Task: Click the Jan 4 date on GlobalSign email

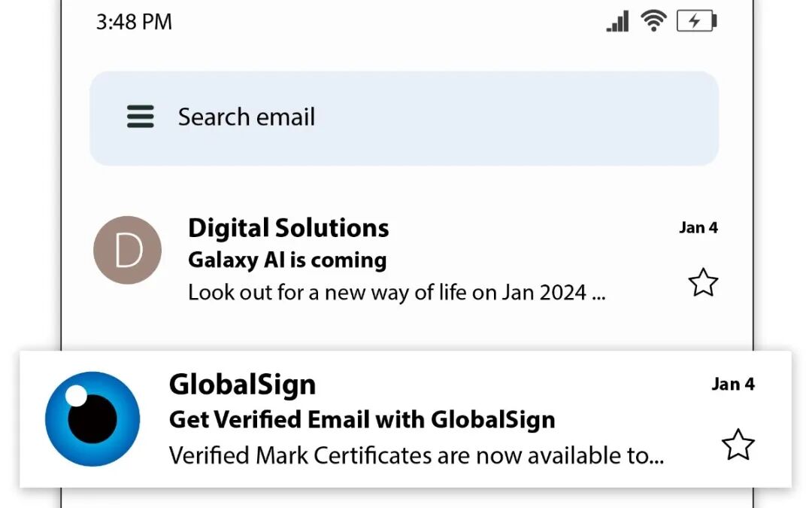Action: (x=732, y=384)
